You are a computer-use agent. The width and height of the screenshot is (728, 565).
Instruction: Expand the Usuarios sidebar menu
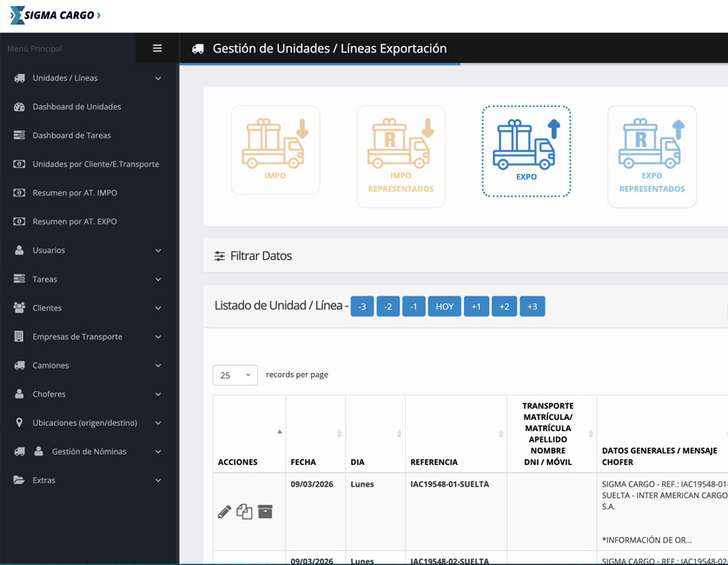(88, 250)
